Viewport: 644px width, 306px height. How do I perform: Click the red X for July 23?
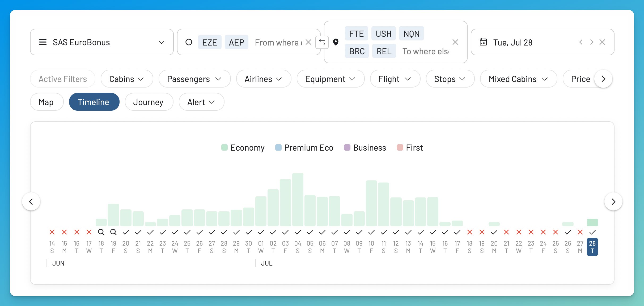click(531, 232)
